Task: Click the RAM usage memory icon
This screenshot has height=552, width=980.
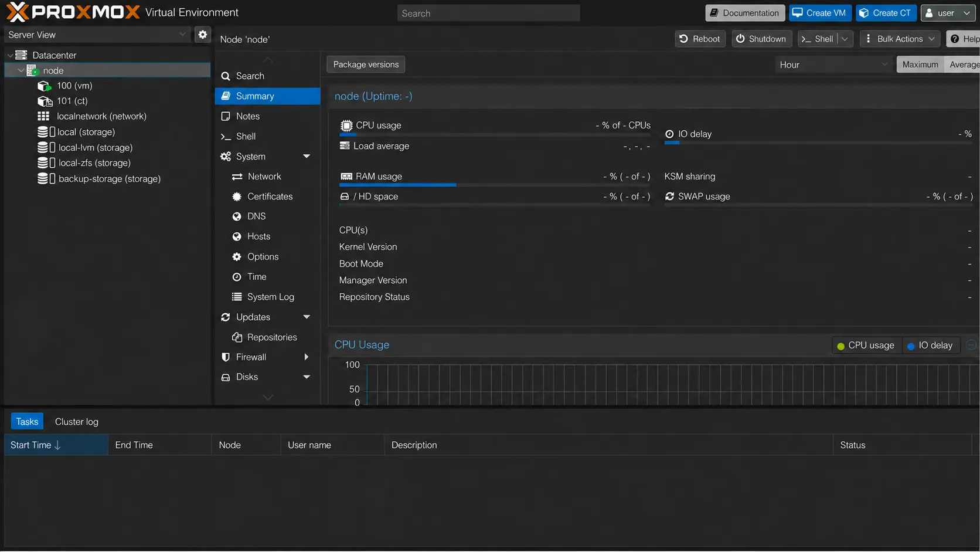Action: pyautogui.click(x=346, y=177)
